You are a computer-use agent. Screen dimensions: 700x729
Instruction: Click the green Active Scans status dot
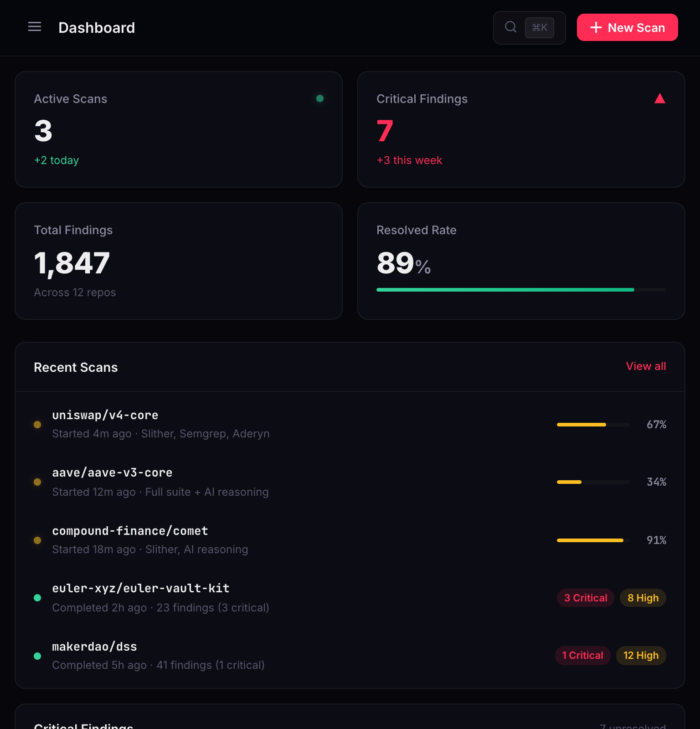(x=320, y=98)
